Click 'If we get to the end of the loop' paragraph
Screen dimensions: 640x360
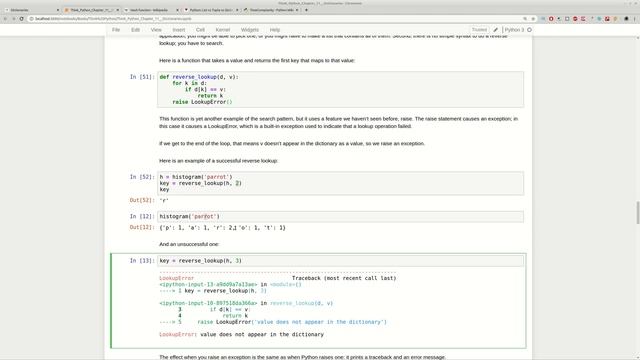(x=292, y=144)
